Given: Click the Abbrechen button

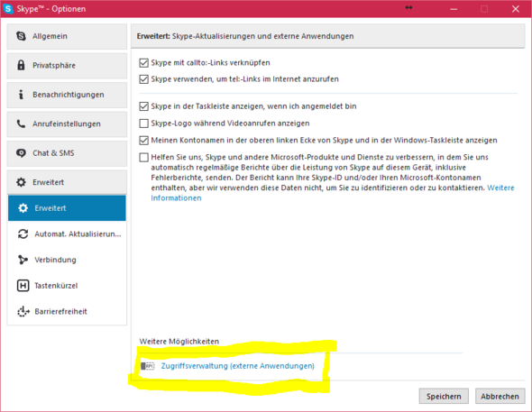Looking at the screenshot, I should coord(500,396).
